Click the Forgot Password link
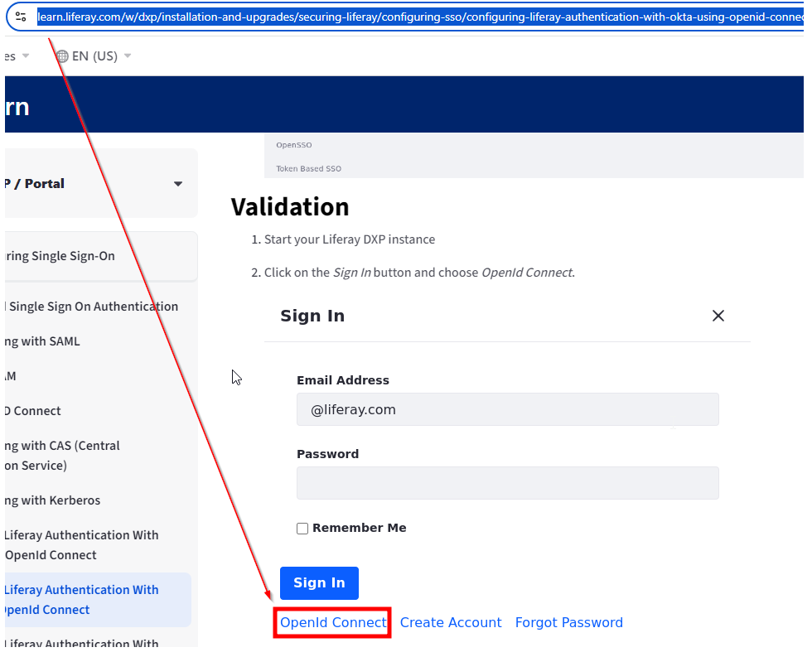Viewport: 812px width, 657px height. pos(568,622)
